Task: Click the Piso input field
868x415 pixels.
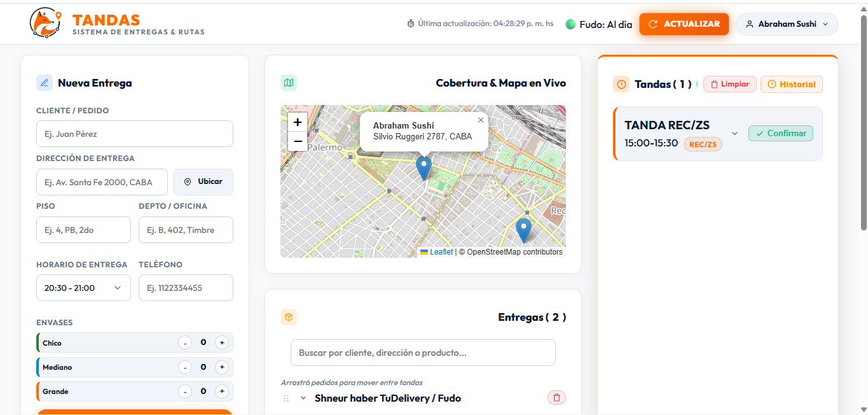Action: point(83,230)
